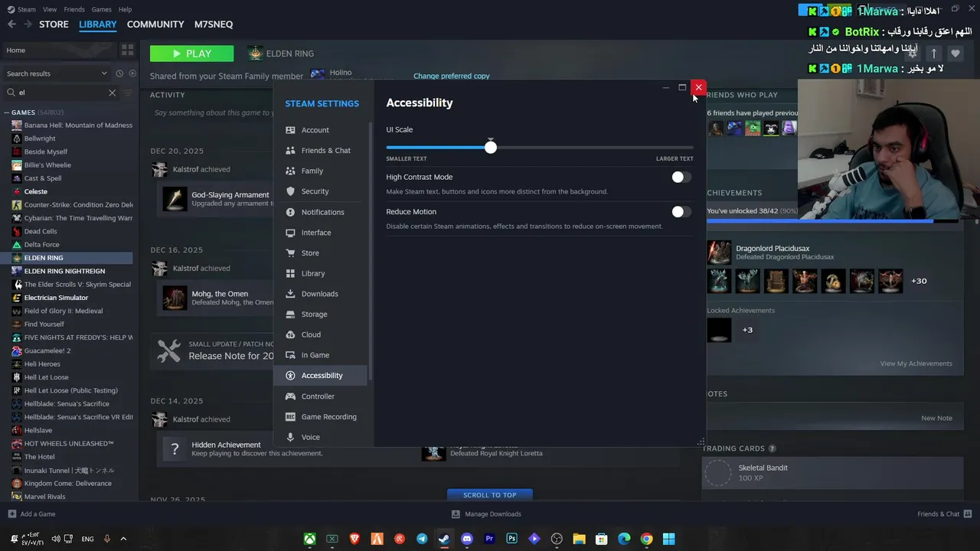Open the Help menu
The width and height of the screenshot is (980, 551).
[125, 9]
